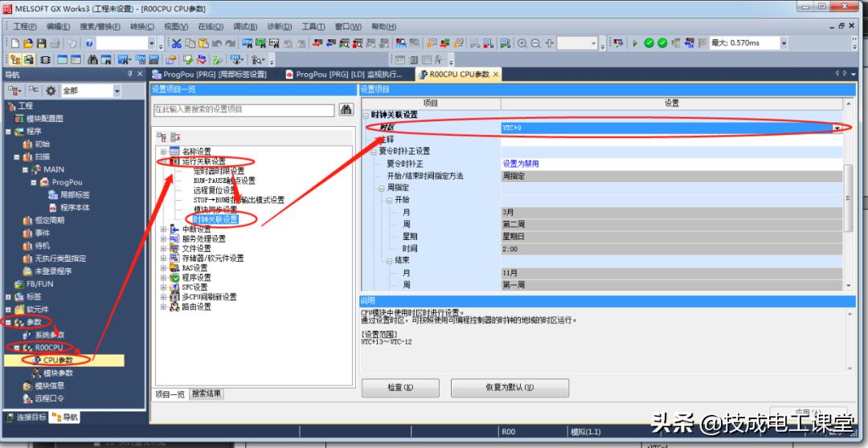Image resolution: width=868 pixels, height=448 pixels.
Task: Expand the 文件设置 tree node
Action: tap(163, 248)
